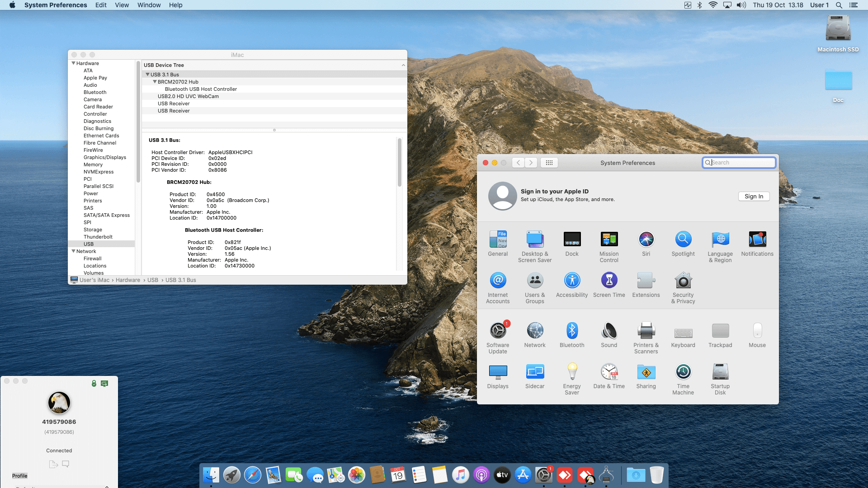The height and width of the screenshot is (488, 868).
Task: Open Sidecar preferences pane
Action: point(535,376)
